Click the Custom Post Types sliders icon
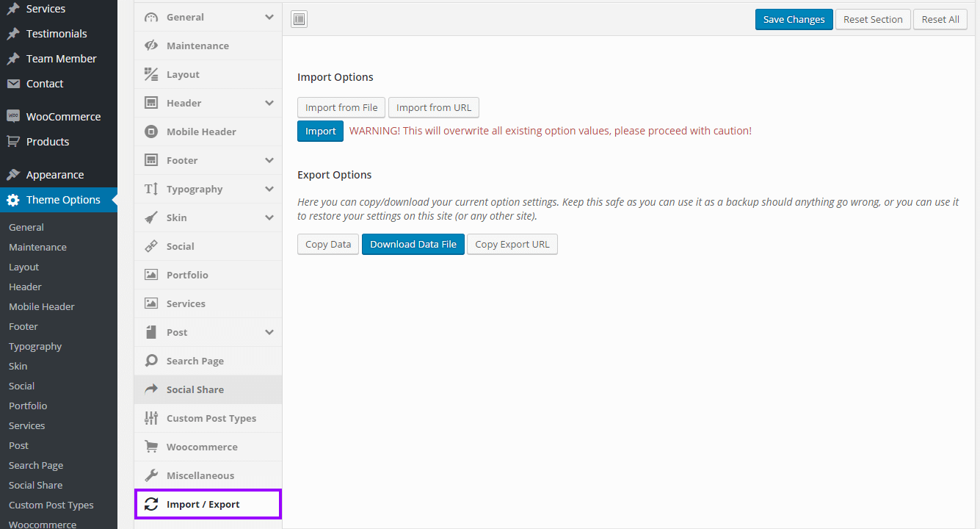Screen dimensions: 980x529 click(151, 418)
